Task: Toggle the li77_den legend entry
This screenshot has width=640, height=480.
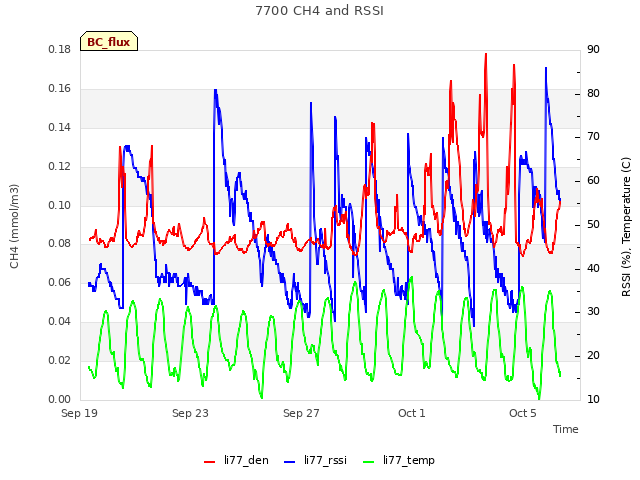Action: coord(236,460)
